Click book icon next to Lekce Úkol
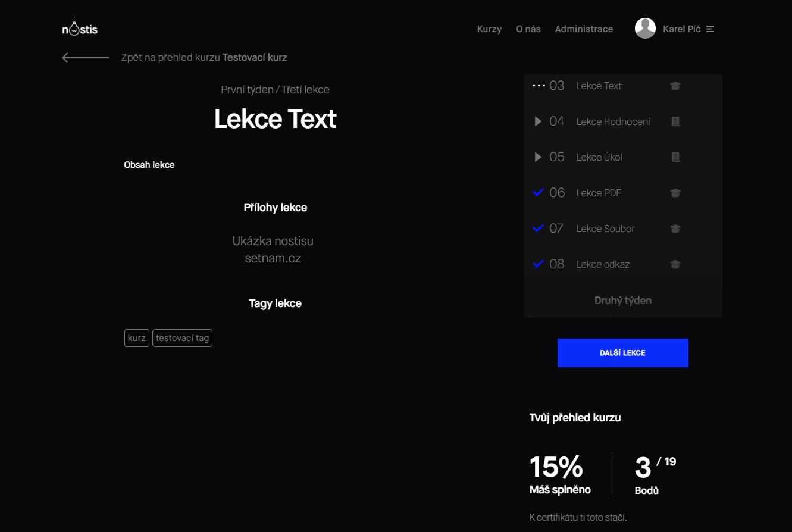This screenshot has width=792, height=532. (x=675, y=157)
